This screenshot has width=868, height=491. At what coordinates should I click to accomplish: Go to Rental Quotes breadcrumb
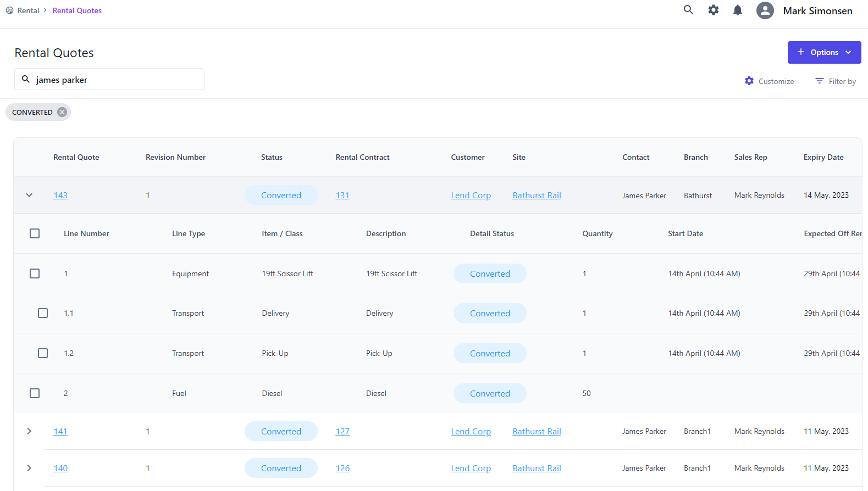click(77, 10)
